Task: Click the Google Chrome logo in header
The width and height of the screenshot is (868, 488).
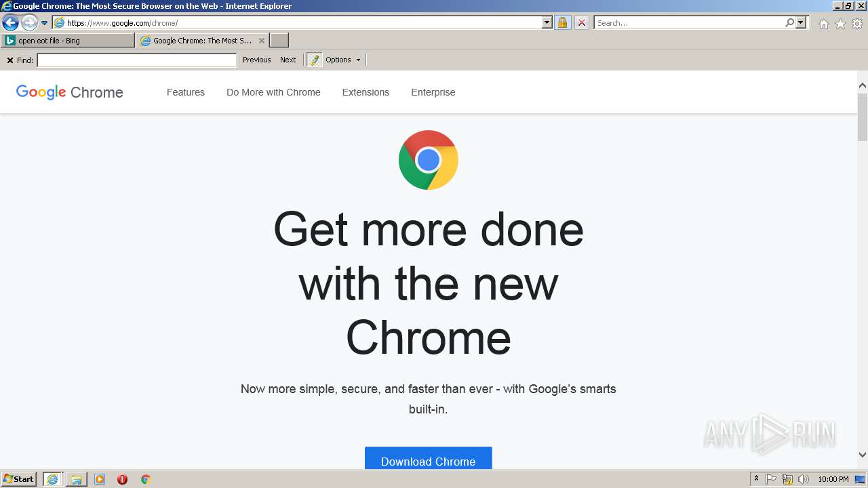Action: coord(70,92)
